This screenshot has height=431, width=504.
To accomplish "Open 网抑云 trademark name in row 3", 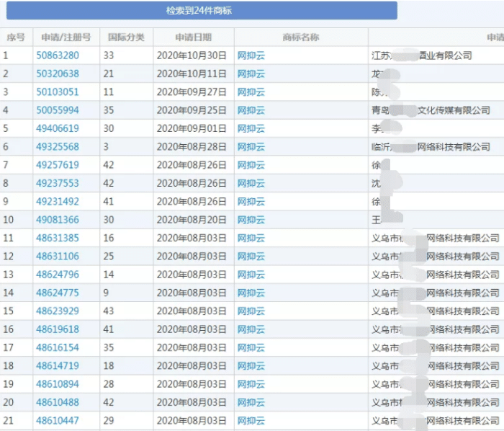I will click(251, 92).
